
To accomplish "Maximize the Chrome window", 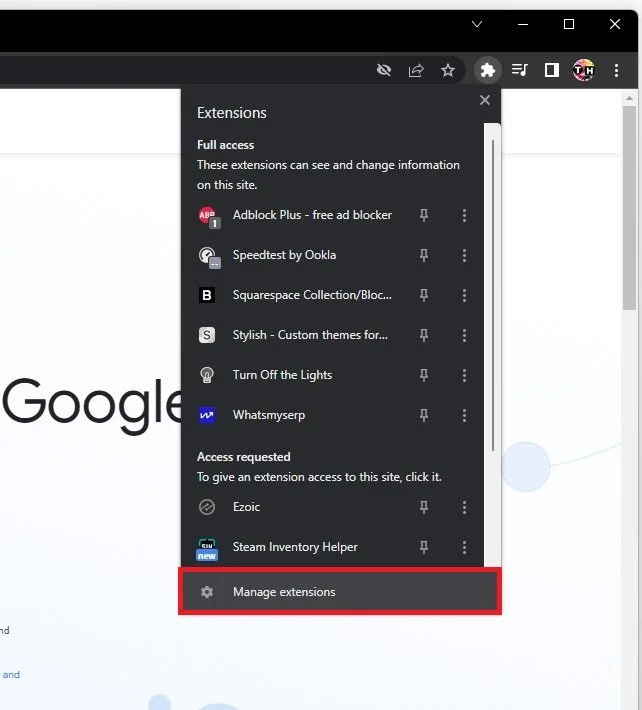I will click(x=569, y=24).
